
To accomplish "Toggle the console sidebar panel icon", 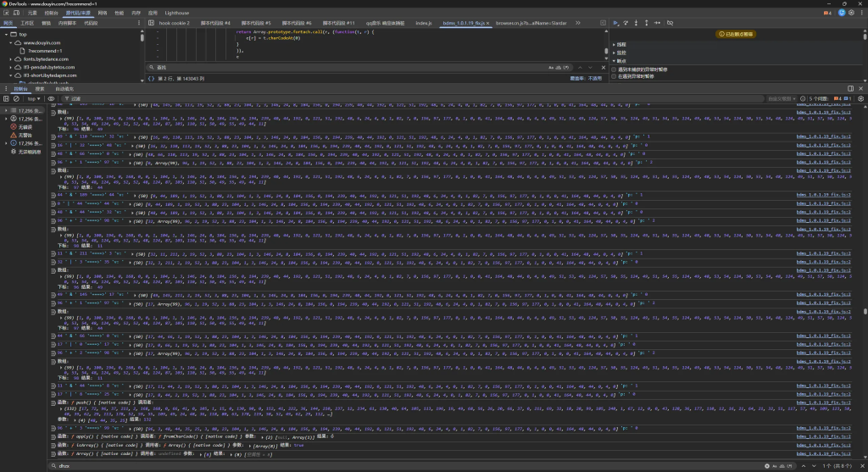I will (7, 98).
